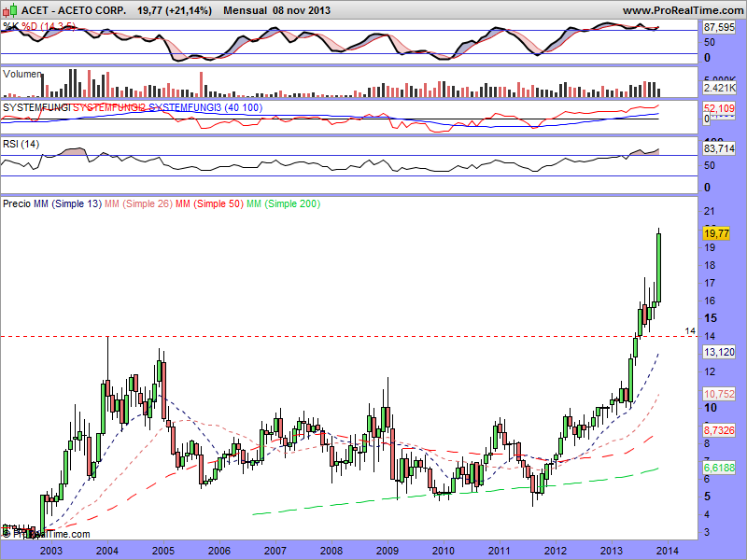Open the www.ProRealTime.com link
747x560 pixels.
pyautogui.click(x=684, y=10)
